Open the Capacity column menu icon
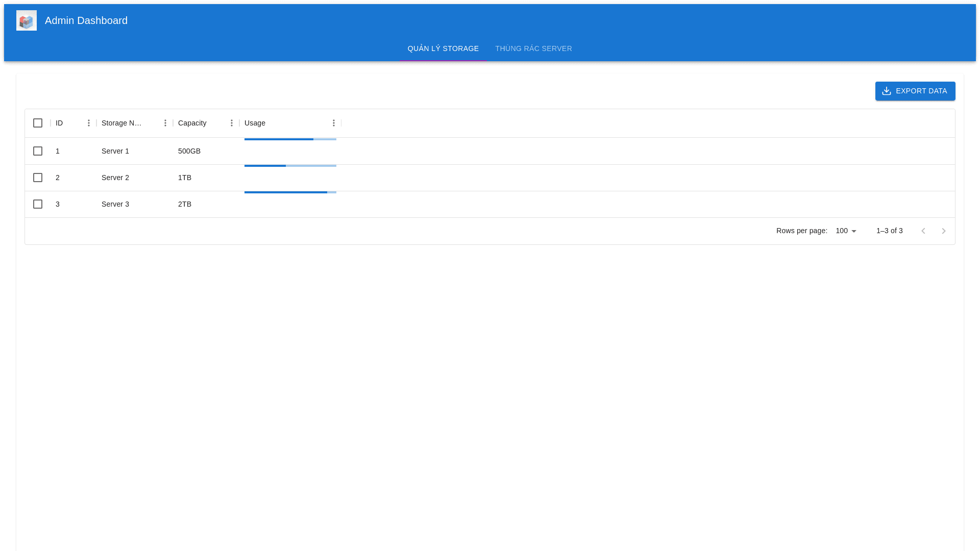This screenshot has width=980, height=551. point(232,123)
